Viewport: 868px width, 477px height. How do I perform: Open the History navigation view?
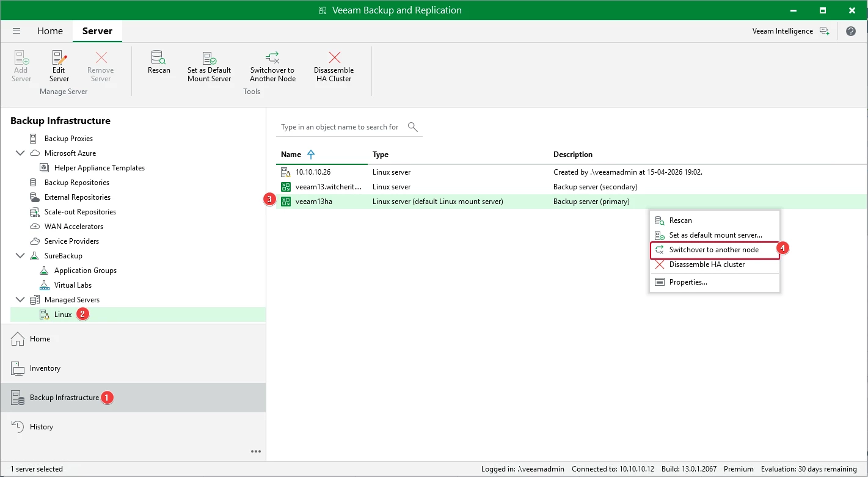[x=133, y=427]
